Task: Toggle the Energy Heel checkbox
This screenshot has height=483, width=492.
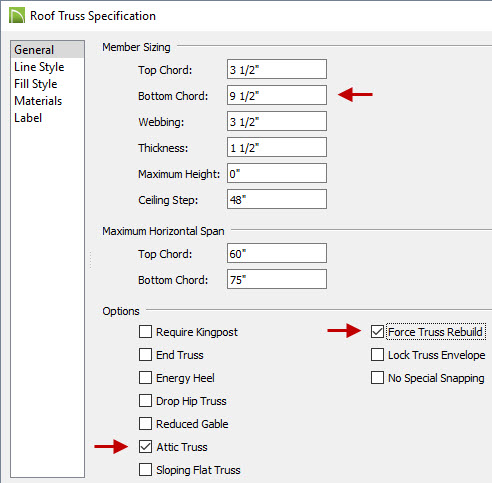Action: [x=145, y=378]
